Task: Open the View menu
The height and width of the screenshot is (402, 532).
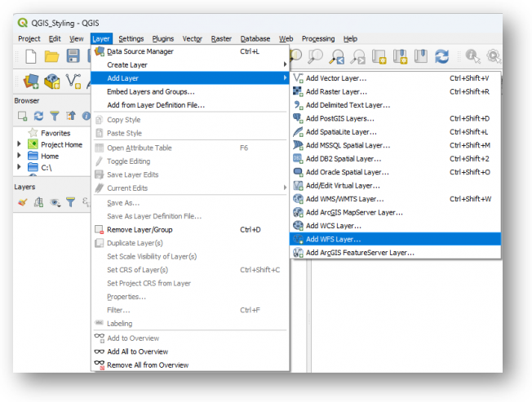Action: (x=77, y=38)
